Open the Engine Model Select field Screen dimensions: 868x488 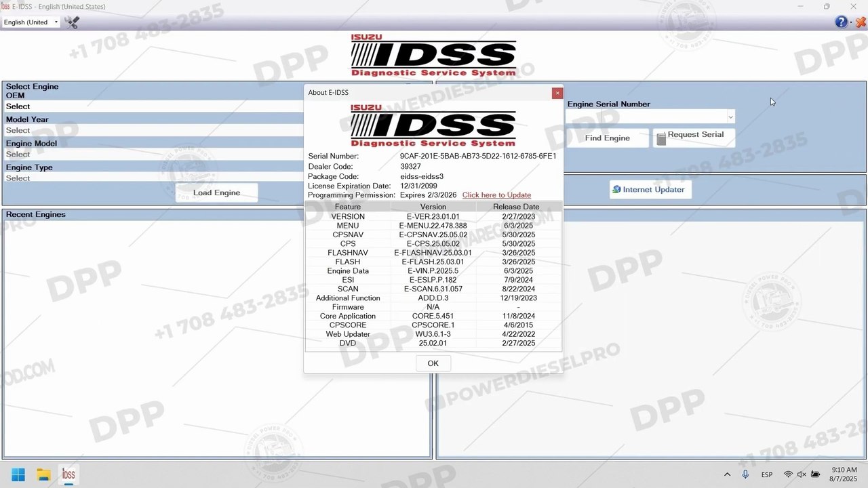(153, 154)
